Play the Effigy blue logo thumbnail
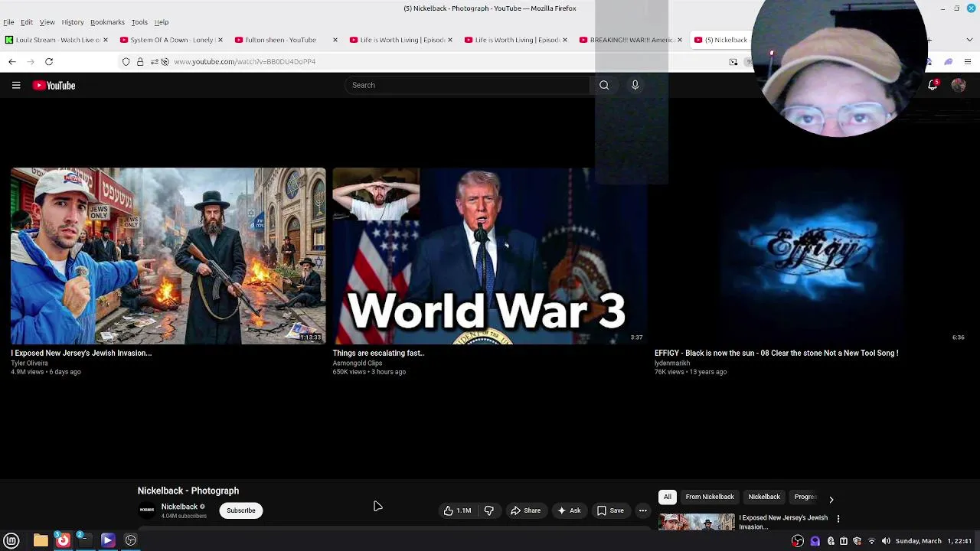This screenshot has height=551, width=980. pyautogui.click(x=812, y=256)
